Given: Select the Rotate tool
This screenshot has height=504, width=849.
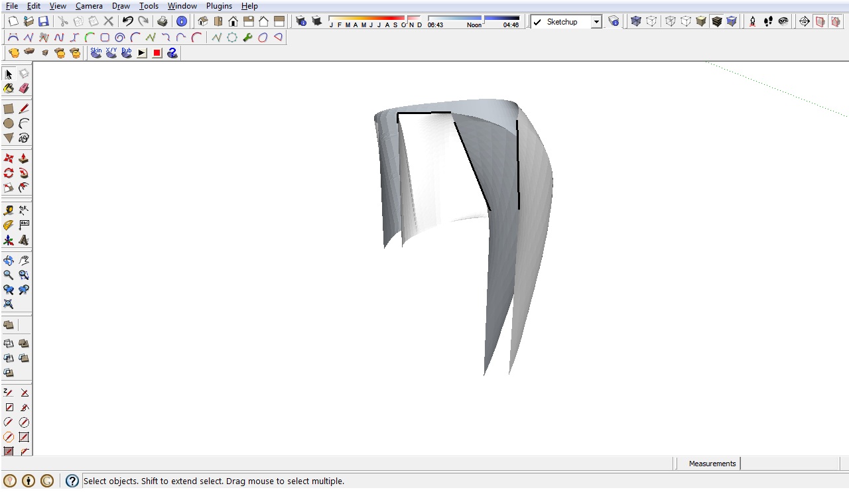Looking at the screenshot, I should pos(9,173).
